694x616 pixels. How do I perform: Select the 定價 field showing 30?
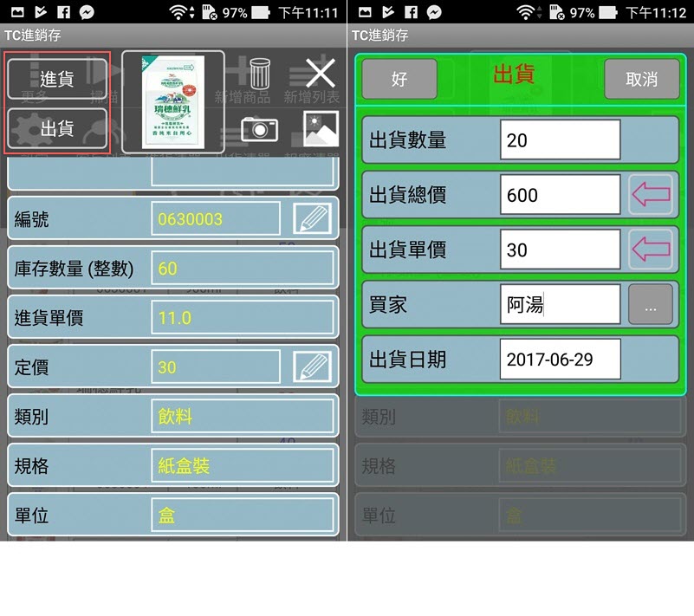point(216,366)
